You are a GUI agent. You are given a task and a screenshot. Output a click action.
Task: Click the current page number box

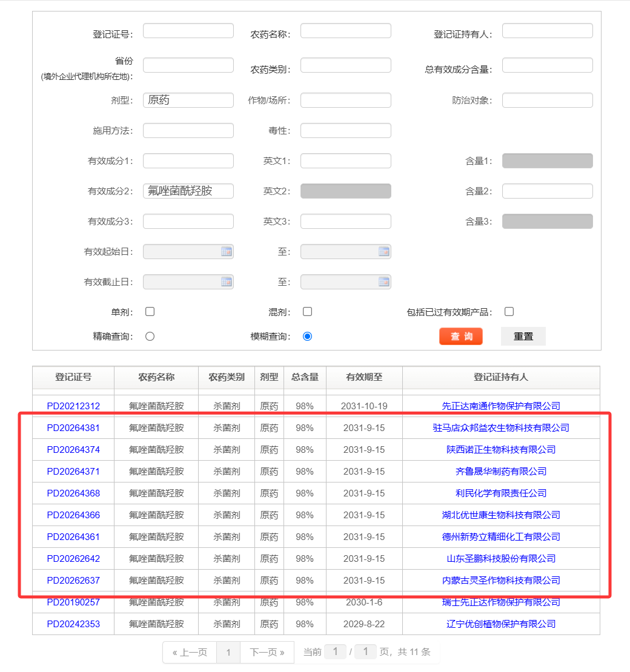point(336,652)
